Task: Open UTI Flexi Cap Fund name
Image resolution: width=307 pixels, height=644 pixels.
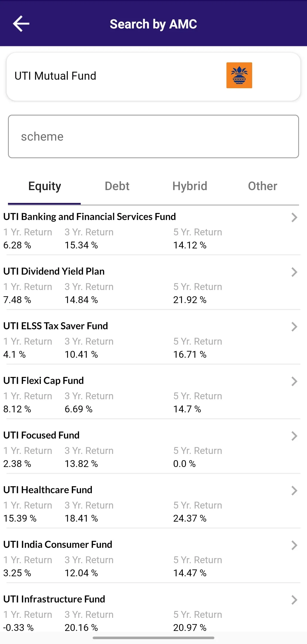Action: [x=43, y=381]
